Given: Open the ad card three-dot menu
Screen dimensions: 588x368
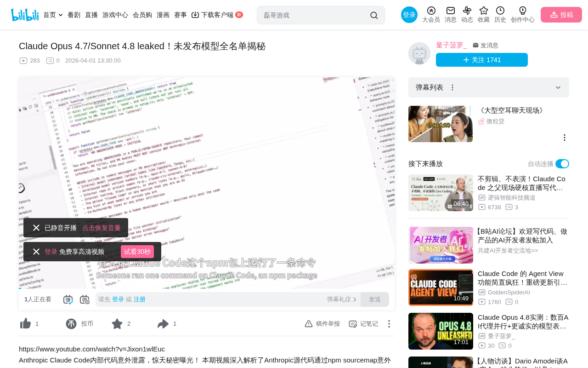Looking at the screenshot, I should [565, 138].
